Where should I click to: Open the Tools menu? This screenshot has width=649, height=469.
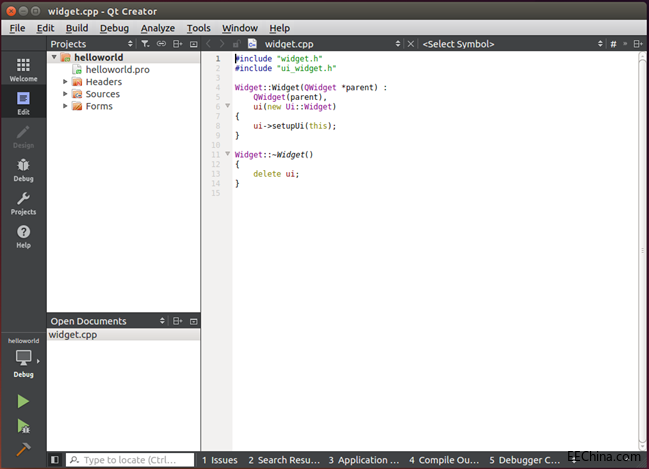[198, 28]
